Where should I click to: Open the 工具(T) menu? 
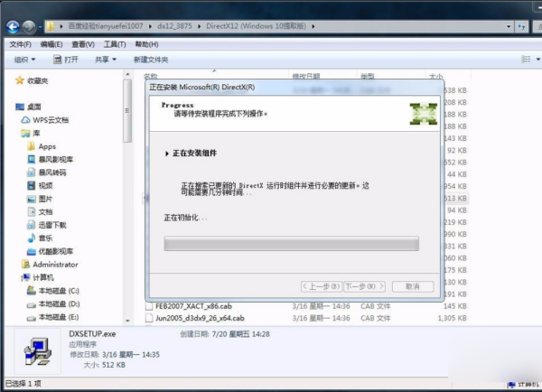[x=115, y=44]
